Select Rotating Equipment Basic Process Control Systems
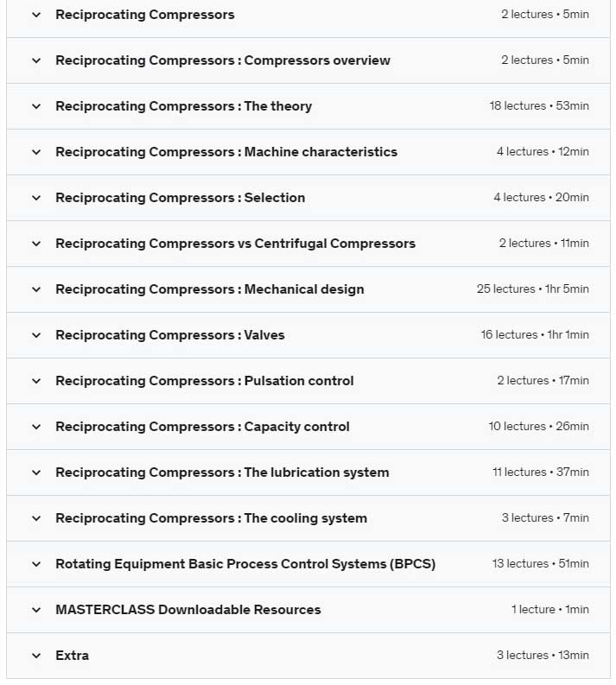616x685 pixels. pyautogui.click(x=245, y=564)
